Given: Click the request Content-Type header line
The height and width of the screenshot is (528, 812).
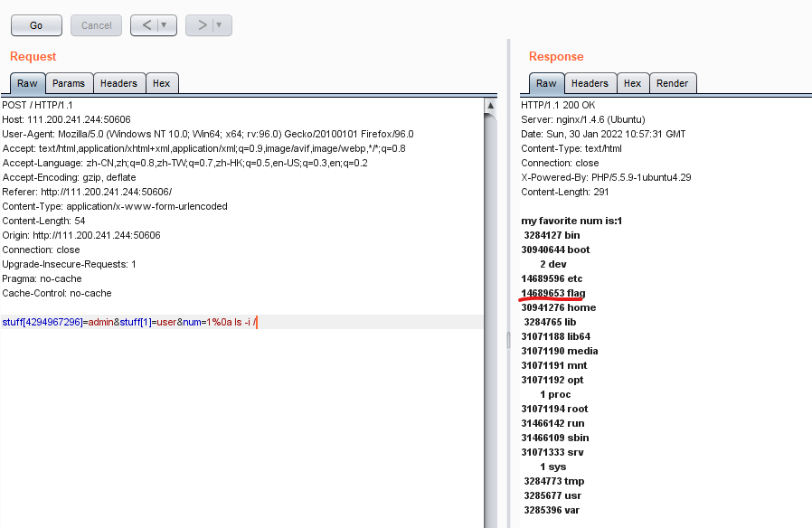Looking at the screenshot, I should [x=115, y=206].
